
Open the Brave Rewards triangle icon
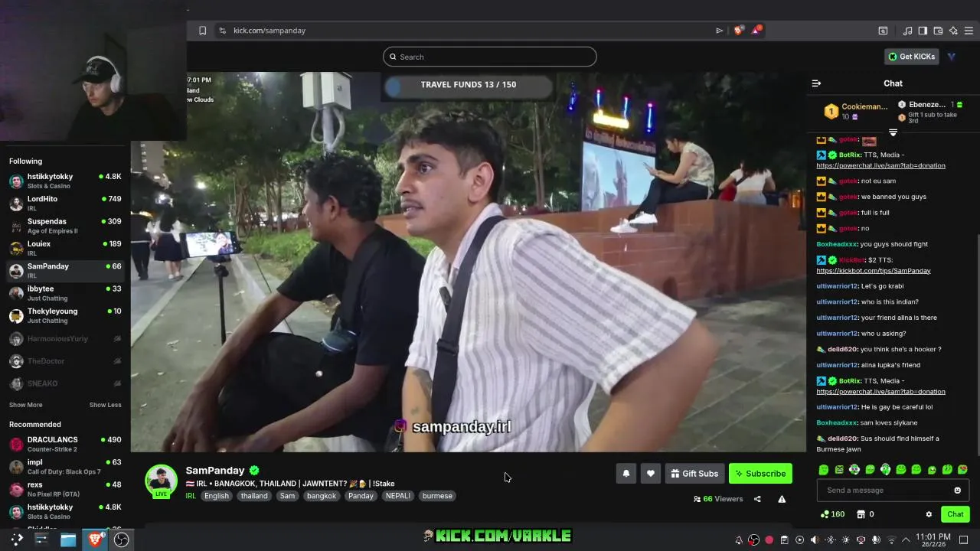pos(756,31)
